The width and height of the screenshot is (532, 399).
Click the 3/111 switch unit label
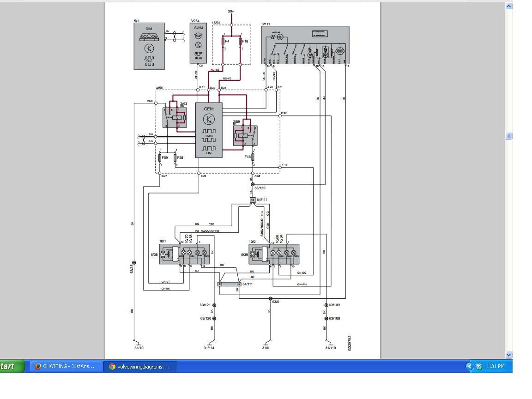click(x=266, y=24)
